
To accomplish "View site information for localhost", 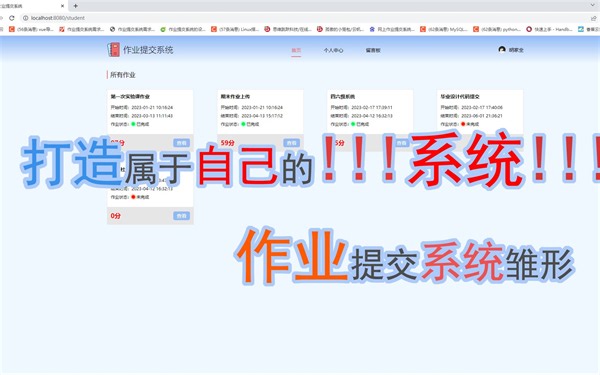I will [x=25, y=18].
